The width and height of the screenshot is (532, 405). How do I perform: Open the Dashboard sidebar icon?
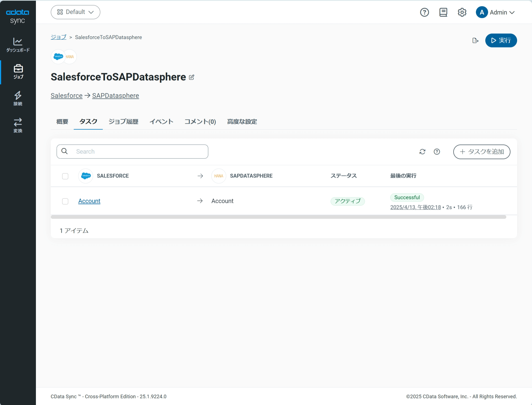pyautogui.click(x=18, y=45)
